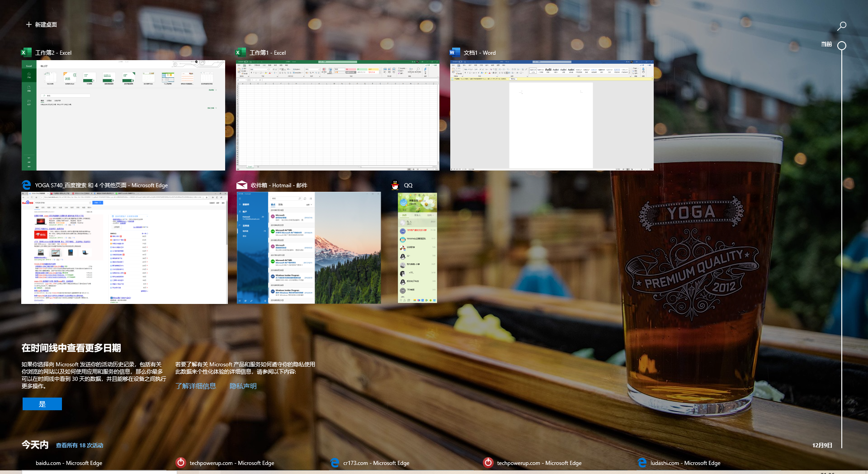Open the 了解详细信息 link

pos(196,386)
